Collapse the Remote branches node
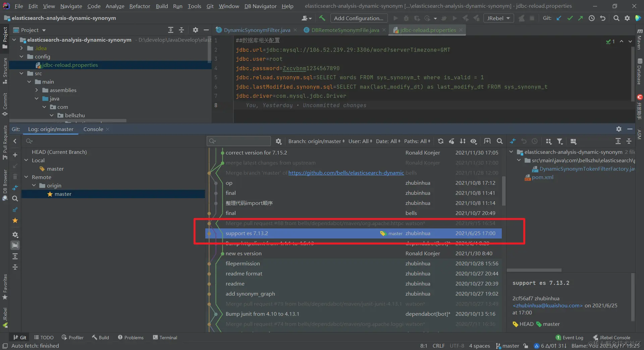This screenshot has height=350, width=644. [26, 177]
